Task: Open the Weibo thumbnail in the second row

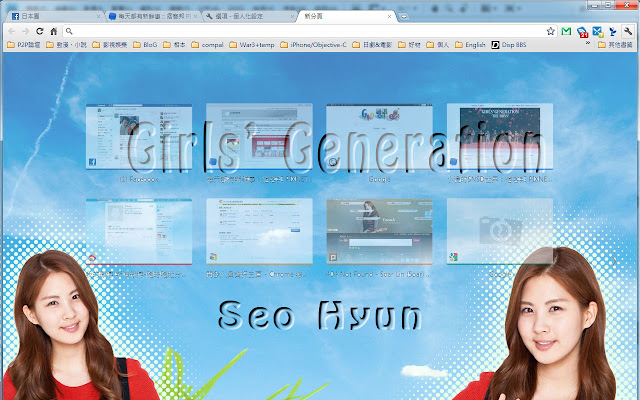Action: [x=139, y=231]
